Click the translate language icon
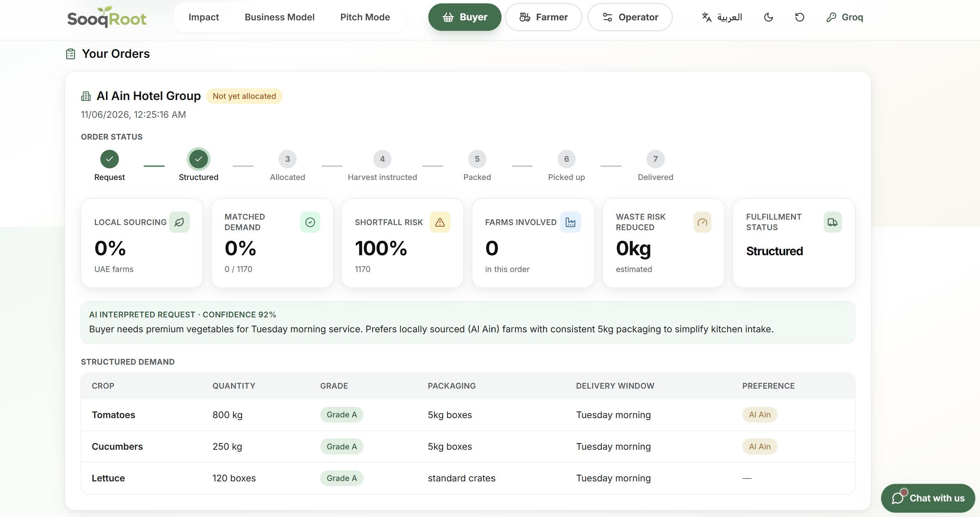The width and height of the screenshot is (980, 517). click(707, 17)
